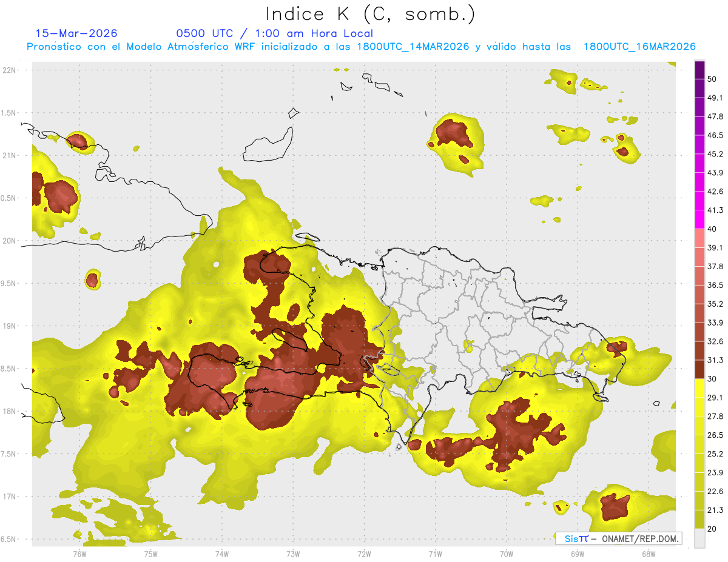Click the 69W longitude axis label
This screenshot has width=728, height=562.
[577, 554]
